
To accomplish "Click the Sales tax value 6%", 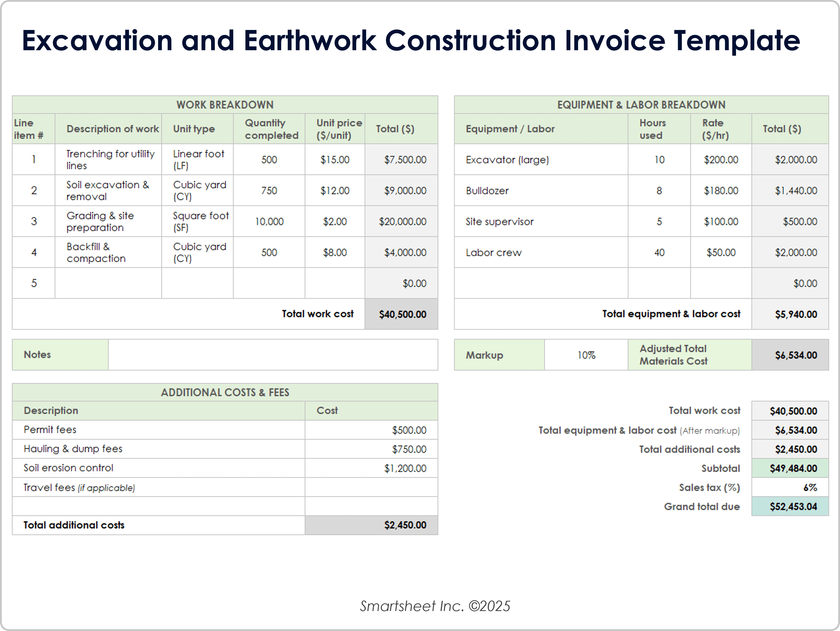I will click(790, 488).
